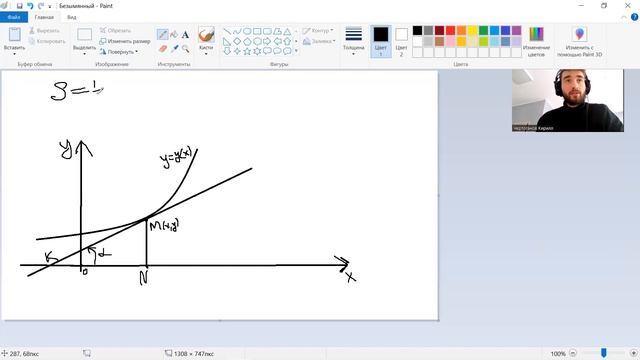Click Edit colors rainbow icon
The image size is (640, 360).
[536, 34]
